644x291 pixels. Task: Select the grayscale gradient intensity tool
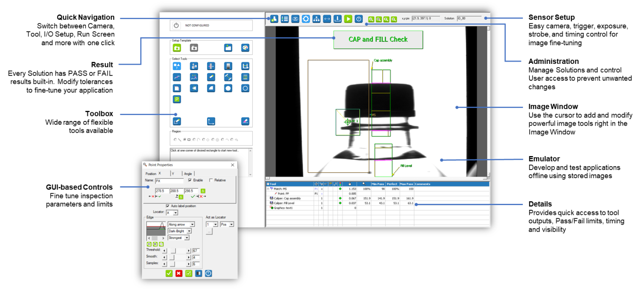click(228, 66)
